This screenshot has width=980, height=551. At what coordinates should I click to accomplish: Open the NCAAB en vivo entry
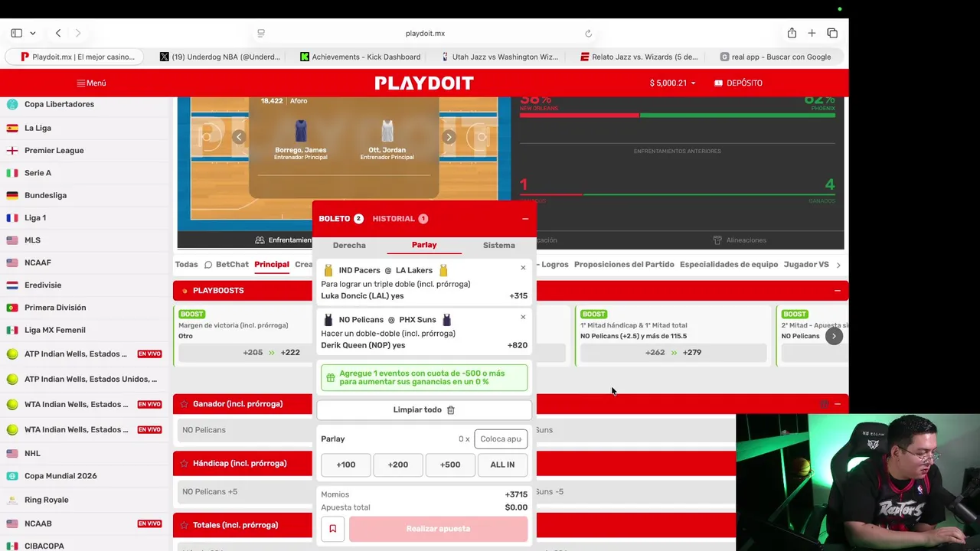coord(84,523)
